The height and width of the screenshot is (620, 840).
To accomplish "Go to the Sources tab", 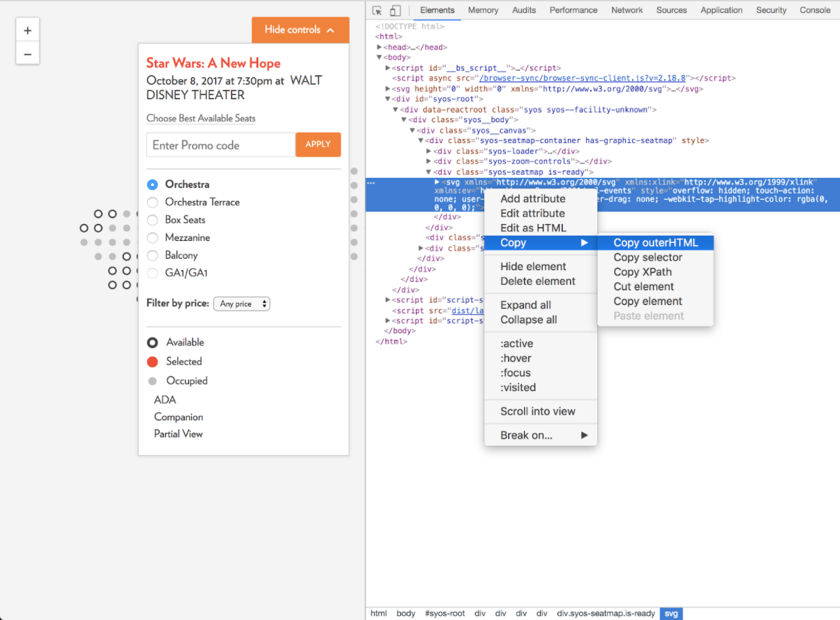I will pyautogui.click(x=672, y=10).
